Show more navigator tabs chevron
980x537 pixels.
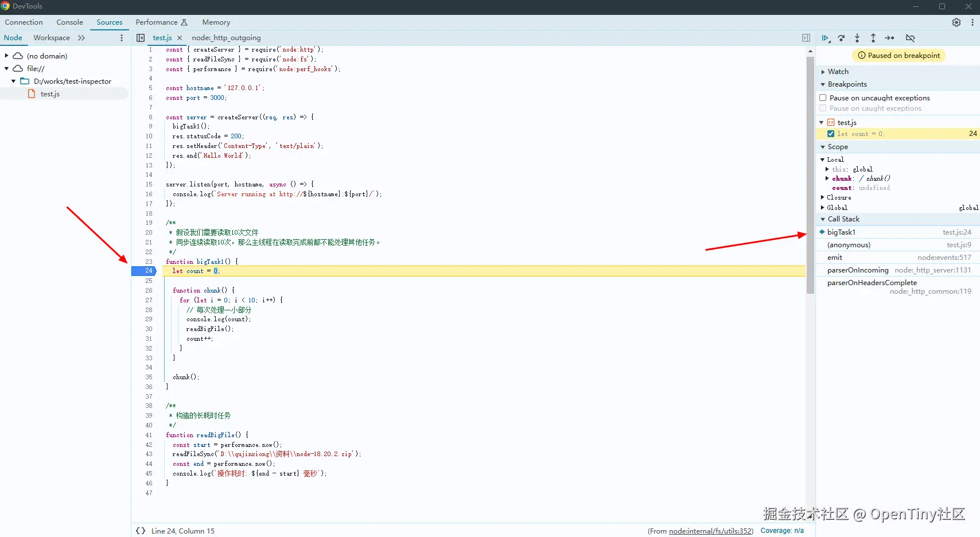(x=81, y=38)
